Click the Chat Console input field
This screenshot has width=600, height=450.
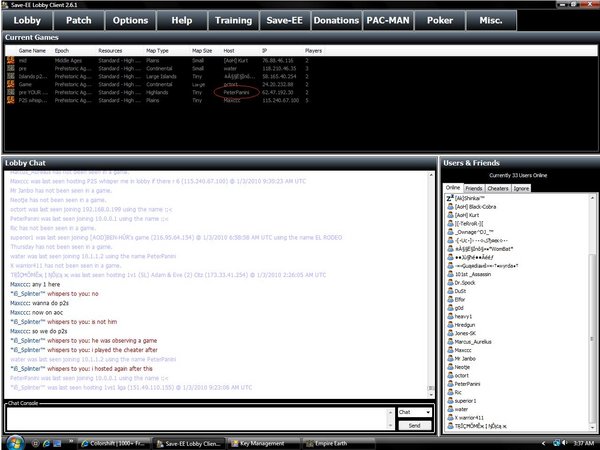point(200,418)
